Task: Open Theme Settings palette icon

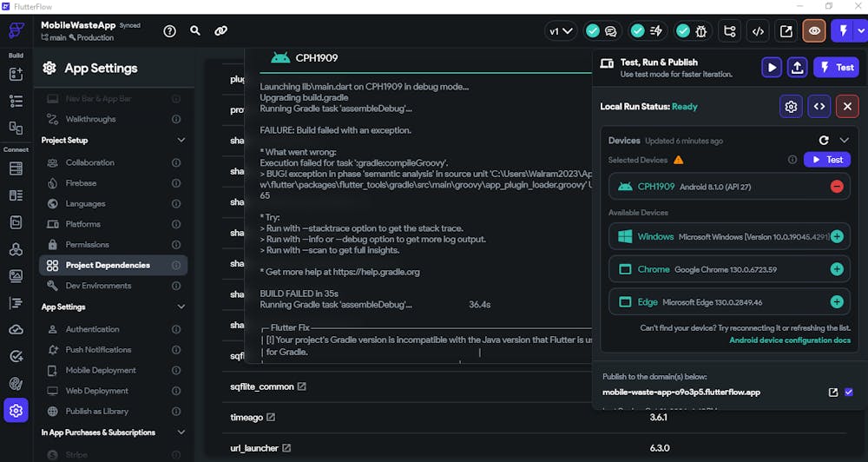Action: click(16, 383)
